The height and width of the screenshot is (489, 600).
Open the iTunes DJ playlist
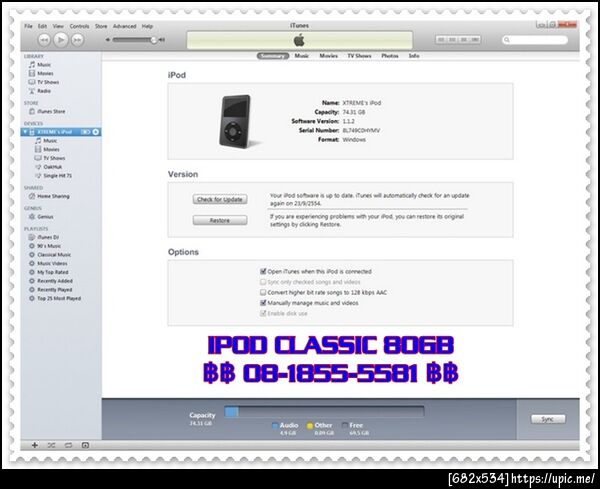point(44,237)
